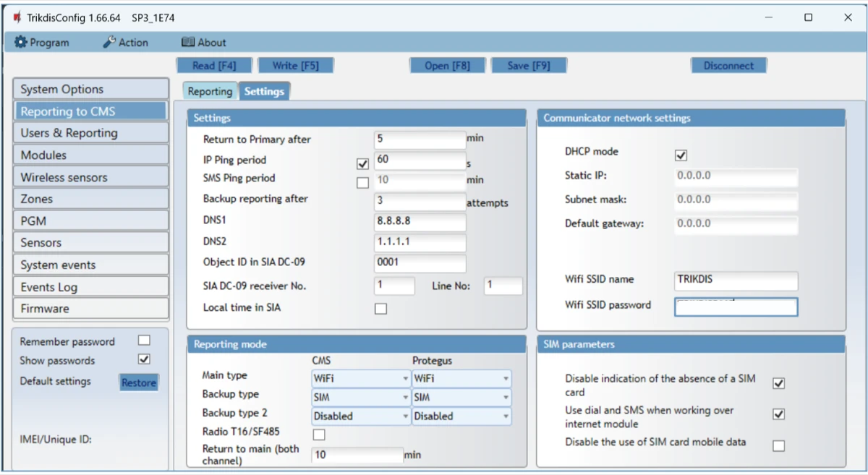Open the Modules section
Screen dimensions: 868x475
coord(90,155)
